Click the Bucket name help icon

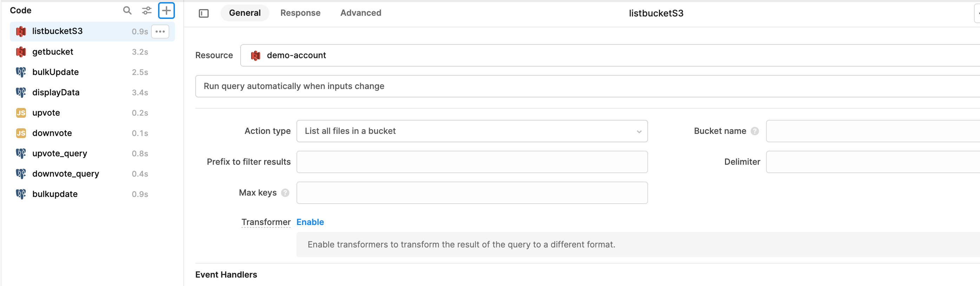(x=754, y=131)
